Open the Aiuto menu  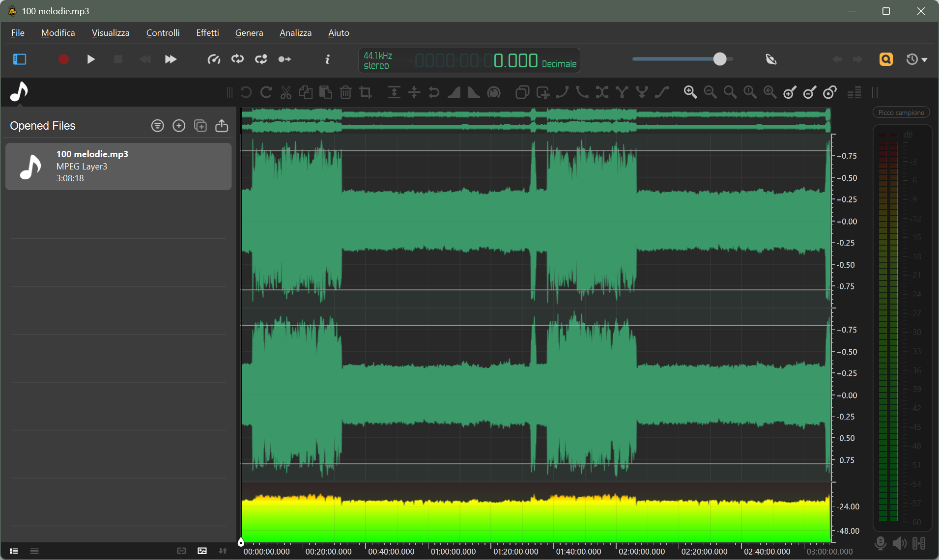[x=339, y=33]
